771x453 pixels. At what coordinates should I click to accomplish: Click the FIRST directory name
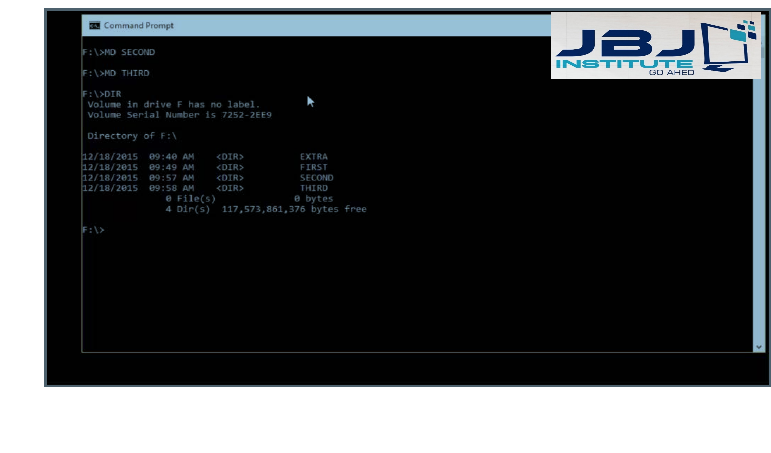point(314,167)
